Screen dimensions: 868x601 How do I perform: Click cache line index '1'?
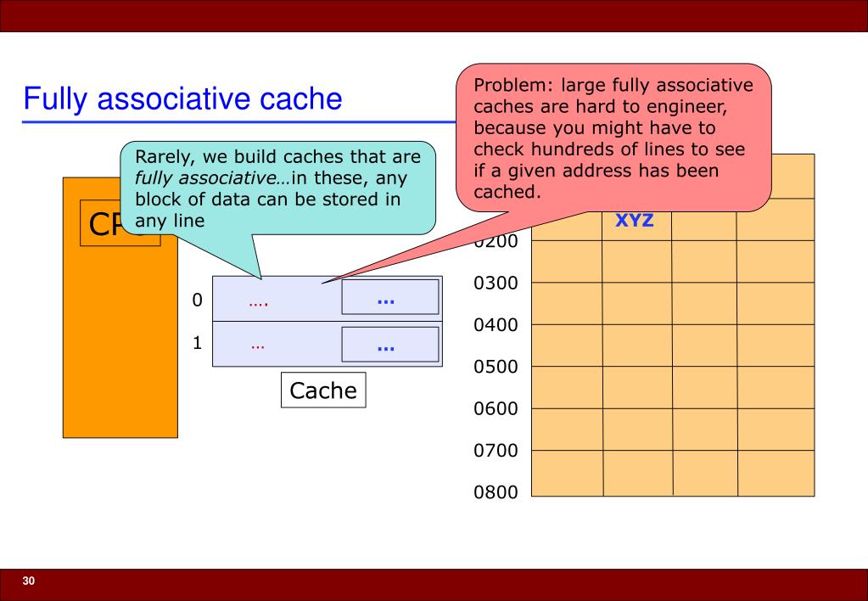[197, 343]
